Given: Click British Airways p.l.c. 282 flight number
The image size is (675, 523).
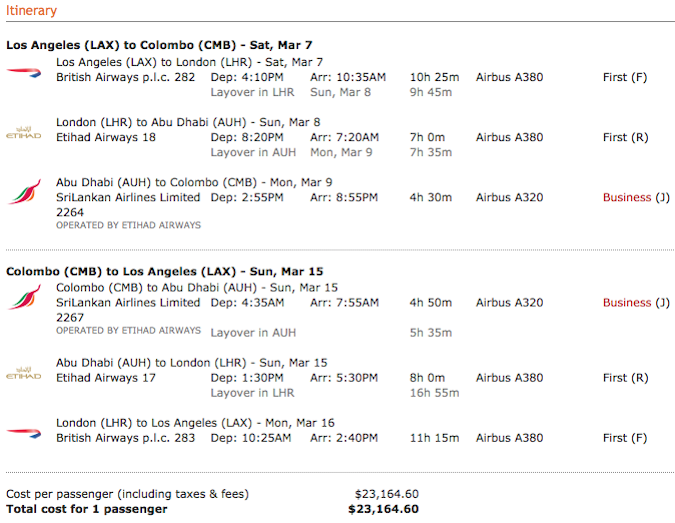Looking at the screenshot, I should 125,77.
